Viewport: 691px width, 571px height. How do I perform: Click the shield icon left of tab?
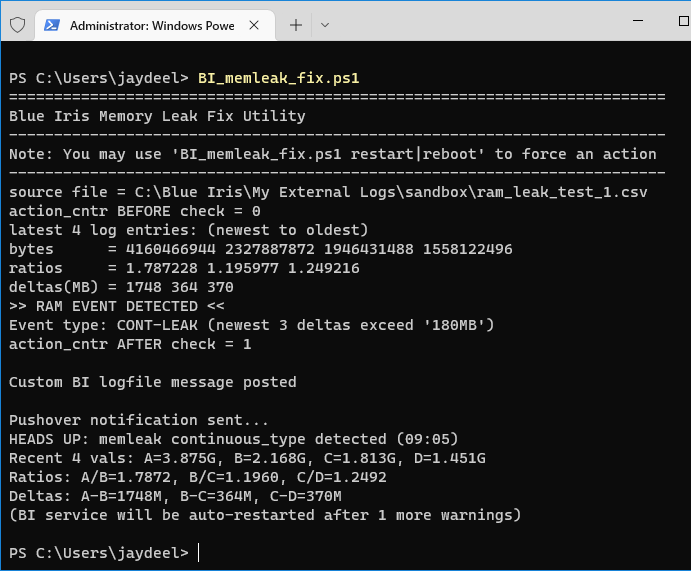(x=17, y=25)
